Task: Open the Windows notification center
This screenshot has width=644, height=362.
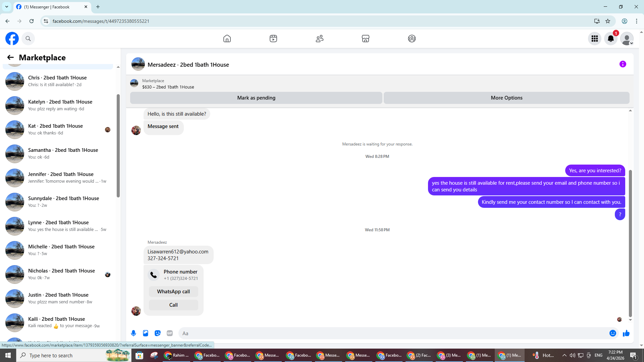Action: point(634,355)
